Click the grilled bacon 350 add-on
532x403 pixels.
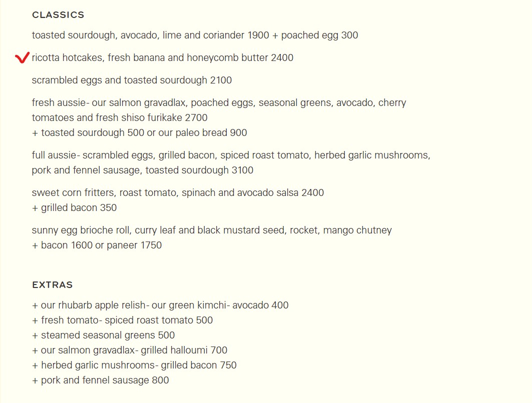pos(74,208)
